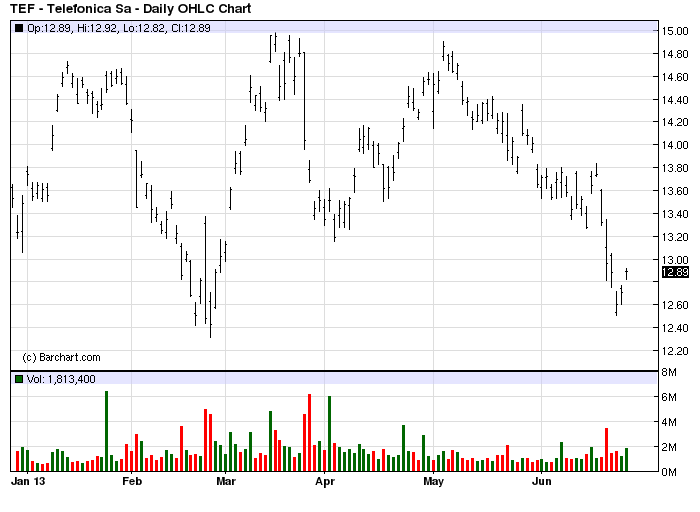
Task: Click the 'Jun' date axis label
Action: (542, 482)
